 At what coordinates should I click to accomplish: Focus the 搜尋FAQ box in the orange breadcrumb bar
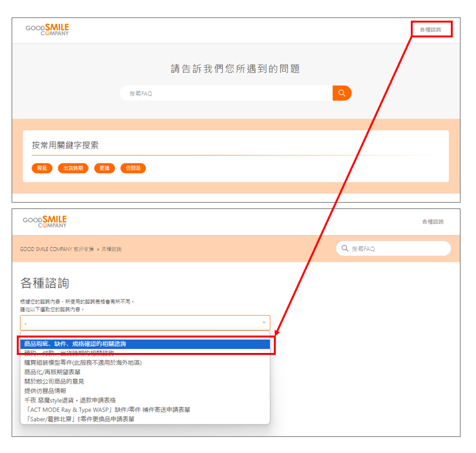point(393,248)
